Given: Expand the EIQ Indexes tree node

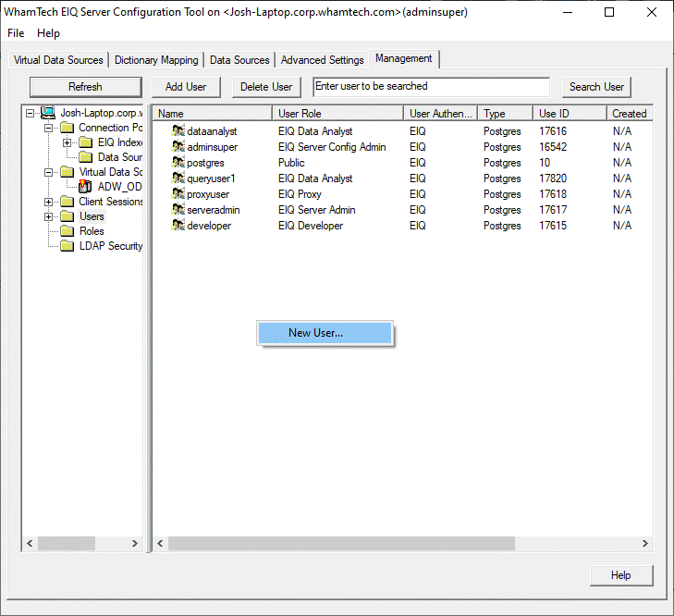Looking at the screenshot, I should click(x=67, y=142).
